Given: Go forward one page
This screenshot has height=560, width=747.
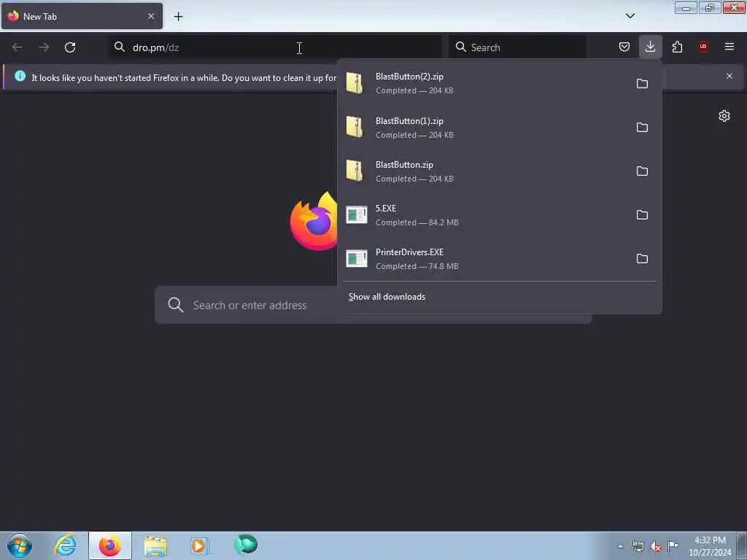Looking at the screenshot, I should point(44,47).
